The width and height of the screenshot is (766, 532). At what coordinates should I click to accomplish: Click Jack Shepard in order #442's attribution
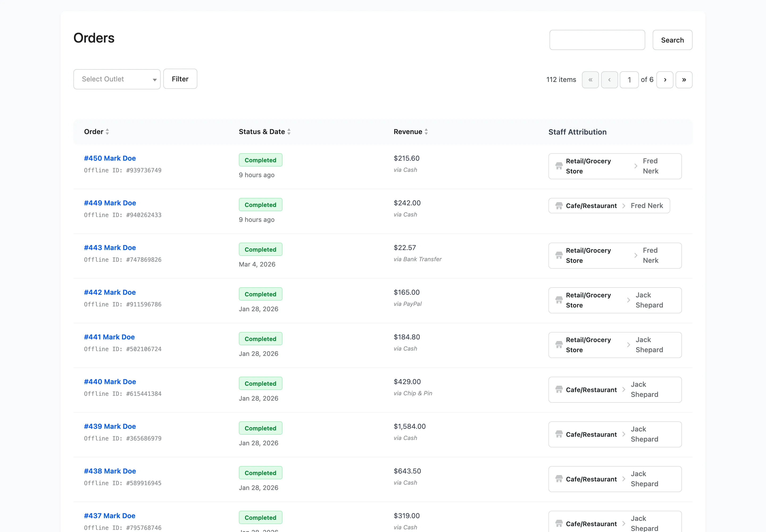point(649,300)
